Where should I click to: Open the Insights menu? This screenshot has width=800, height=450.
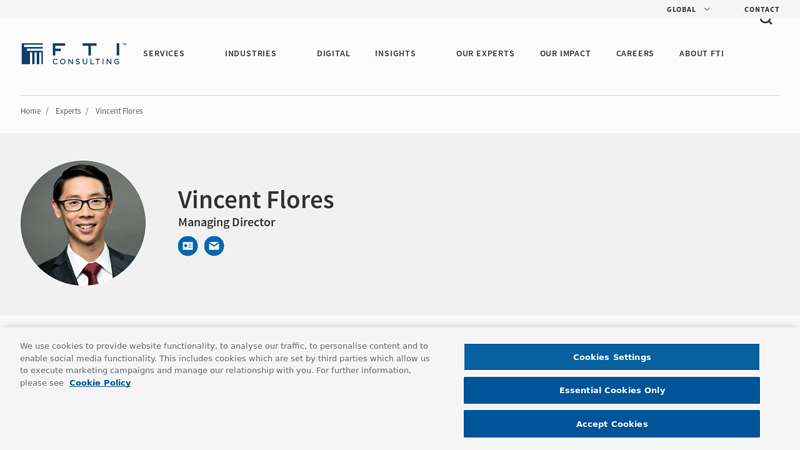(x=395, y=53)
